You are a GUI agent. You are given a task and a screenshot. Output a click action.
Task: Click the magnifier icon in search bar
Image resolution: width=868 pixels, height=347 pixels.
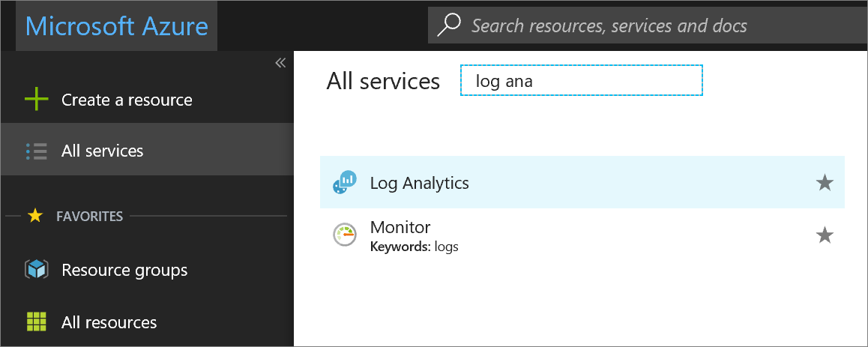coord(448,25)
